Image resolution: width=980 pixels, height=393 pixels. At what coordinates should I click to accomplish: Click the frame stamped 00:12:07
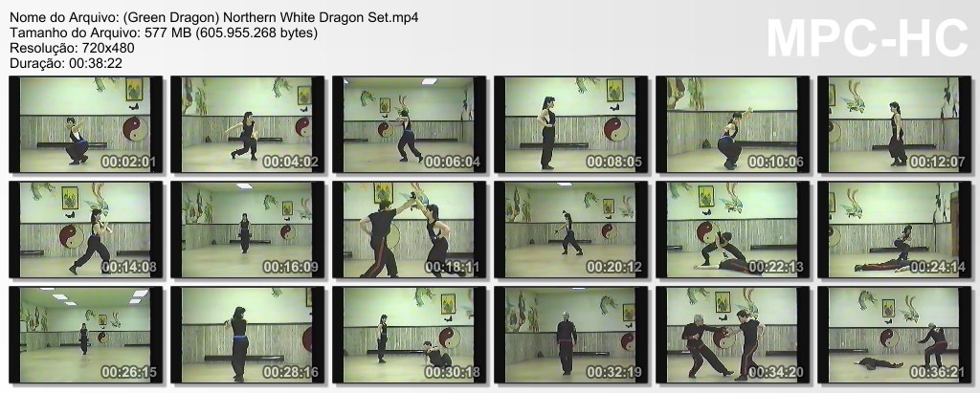(895, 124)
